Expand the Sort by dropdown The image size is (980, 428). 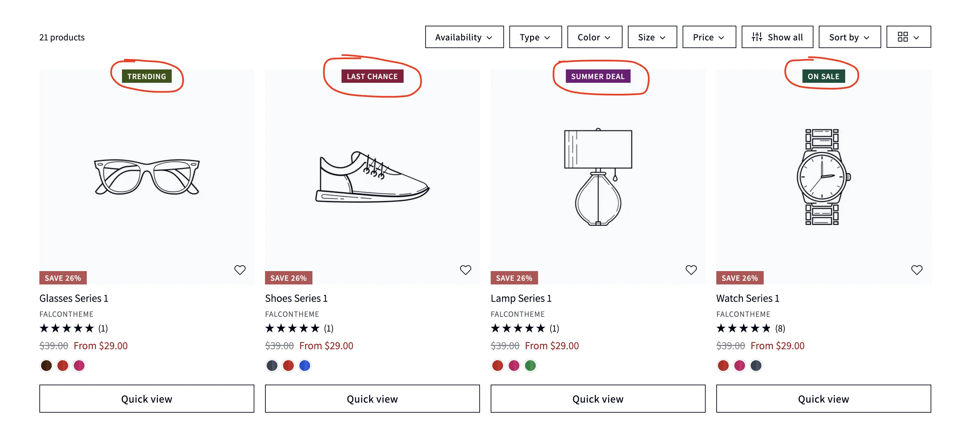(849, 37)
